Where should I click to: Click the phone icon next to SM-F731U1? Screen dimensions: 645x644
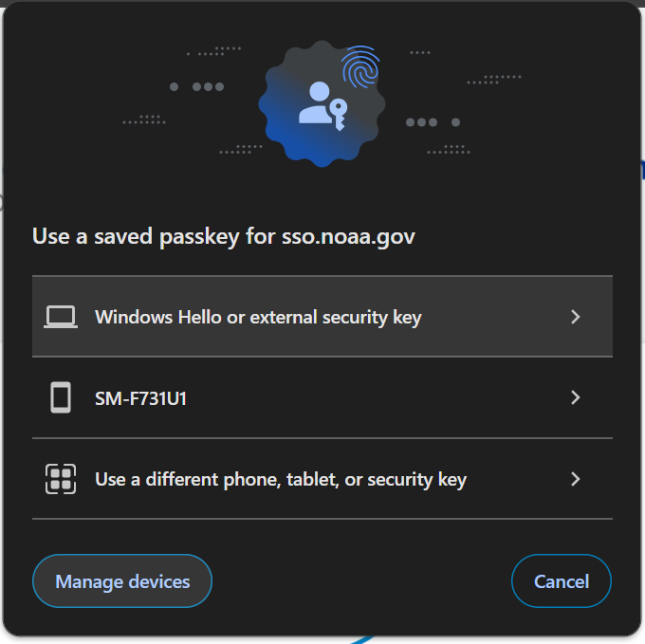[x=61, y=397]
